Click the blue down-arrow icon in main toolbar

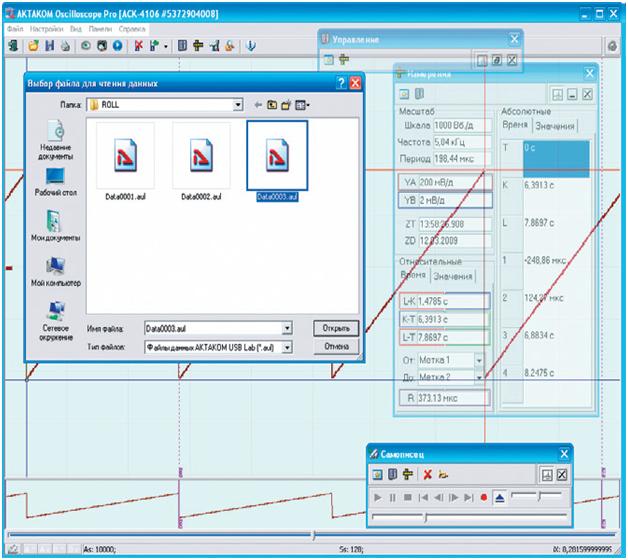[x=251, y=46]
